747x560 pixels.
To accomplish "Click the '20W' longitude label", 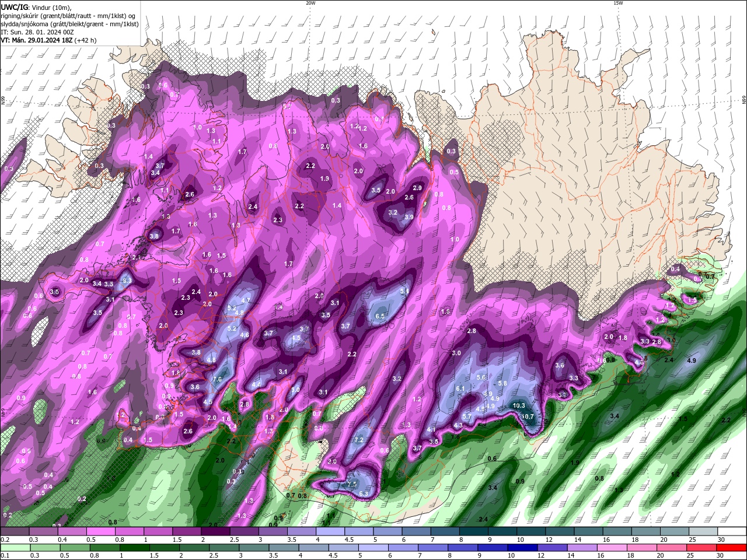I will click(x=310, y=3).
